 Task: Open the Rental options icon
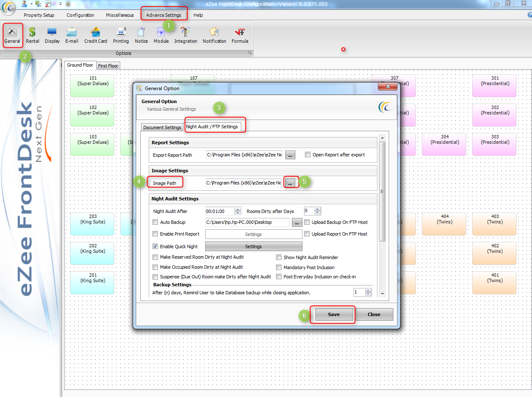pyautogui.click(x=32, y=35)
